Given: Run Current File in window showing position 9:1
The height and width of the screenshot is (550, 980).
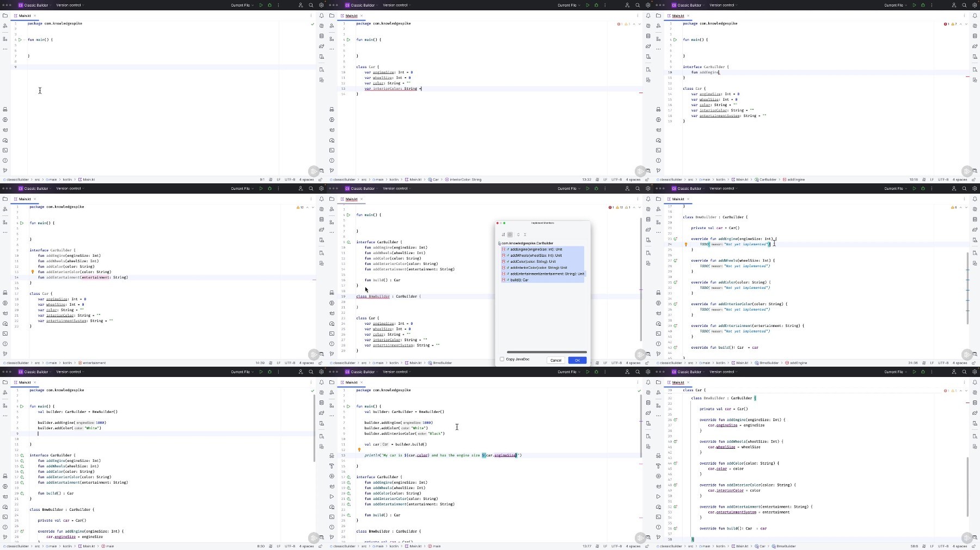Looking at the screenshot, I should pyautogui.click(x=261, y=5).
